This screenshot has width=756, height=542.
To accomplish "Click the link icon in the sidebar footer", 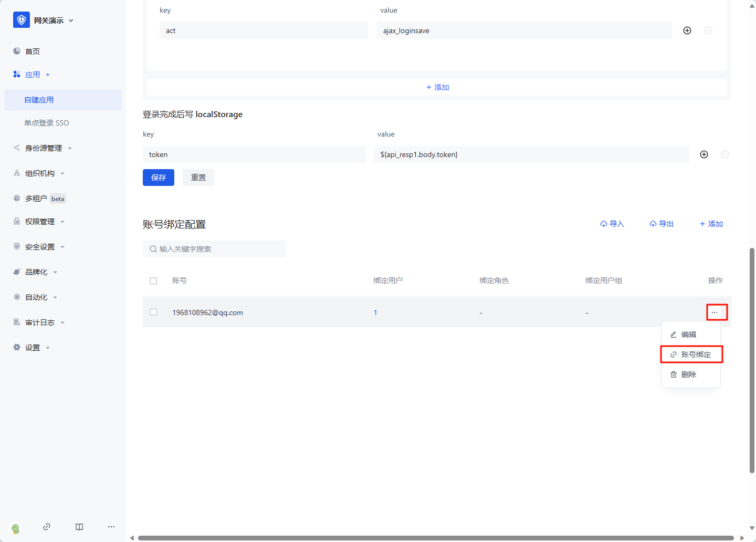I will (47, 527).
